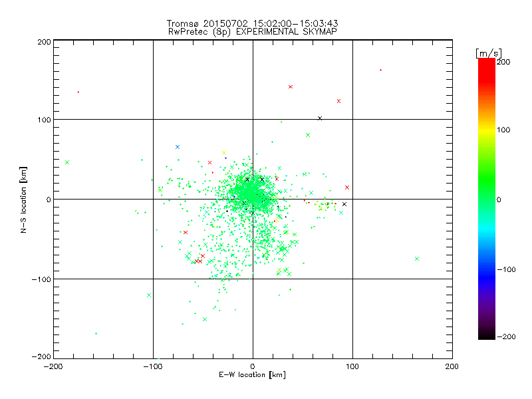Select the blue X marker in the upper-left of the cluster
The height and width of the screenshot is (399, 532).
pos(178,147)
